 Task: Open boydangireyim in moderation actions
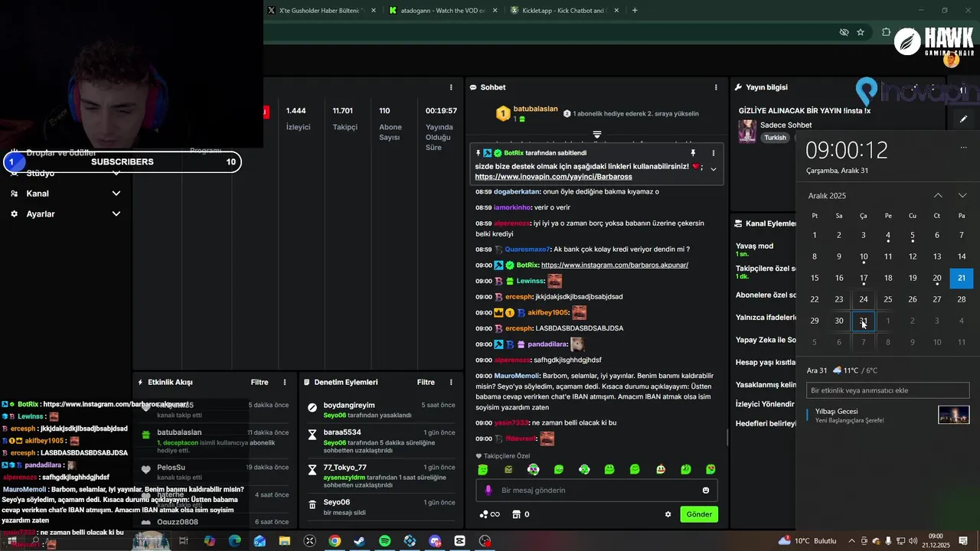(349, 406)
